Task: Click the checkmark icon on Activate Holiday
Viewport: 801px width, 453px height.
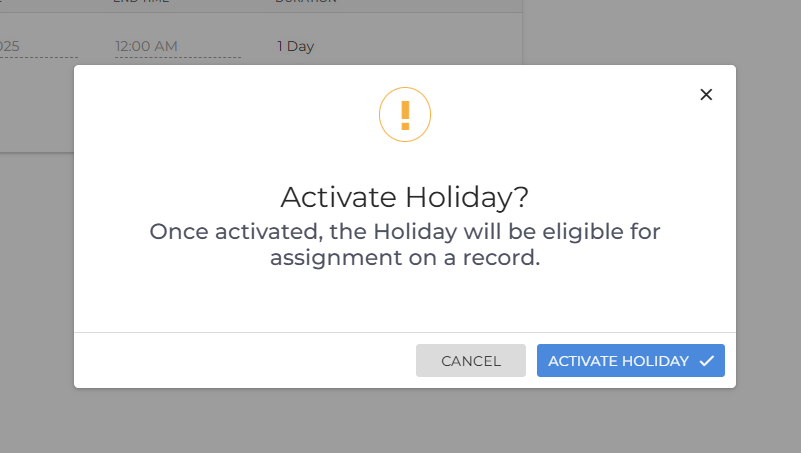Action: pos(707,361)
